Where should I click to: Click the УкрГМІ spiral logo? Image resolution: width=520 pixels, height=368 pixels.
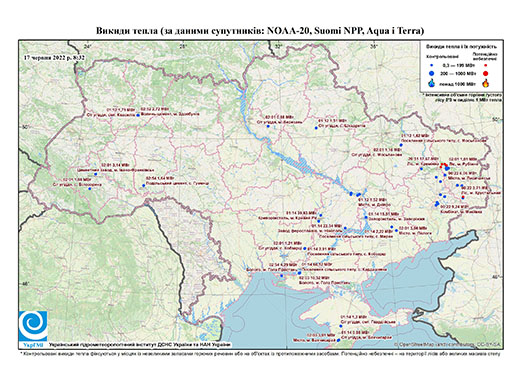click(x=33, y=326)
